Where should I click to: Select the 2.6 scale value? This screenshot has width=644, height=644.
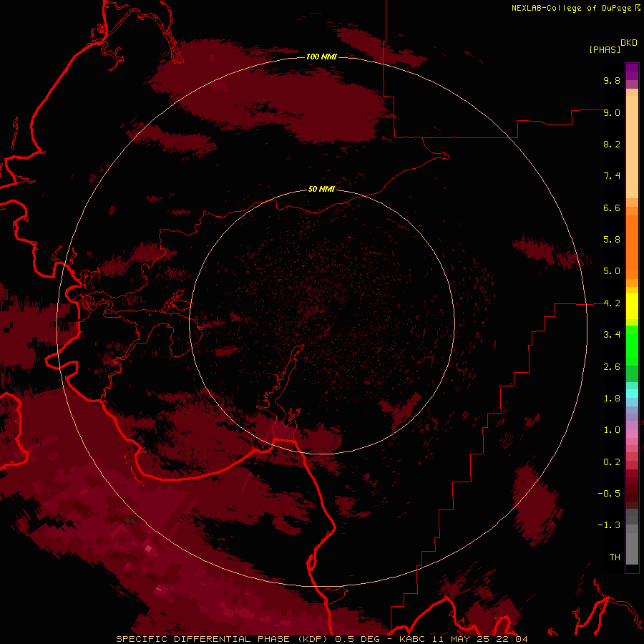click(x=612, y=367)
